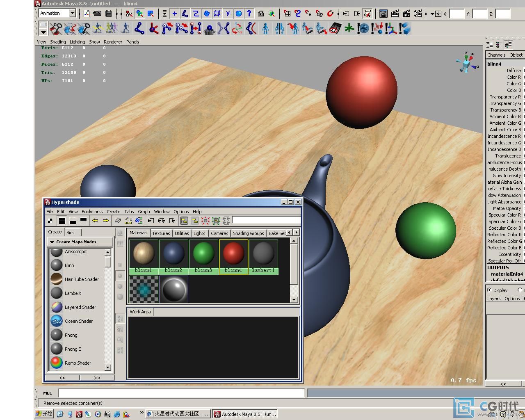
Task: Switch to the Textures tab in Hypershade
Action: pyautogui.click(x=161, y=233)
